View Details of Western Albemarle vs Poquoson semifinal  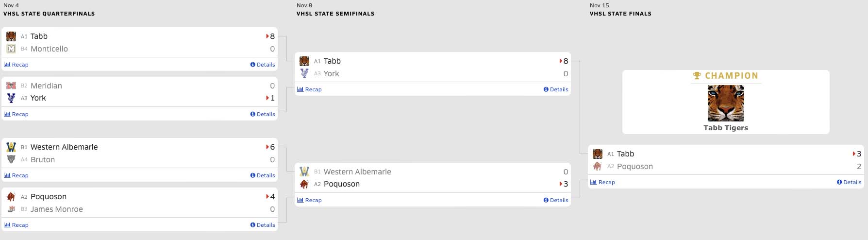(556, 200)
